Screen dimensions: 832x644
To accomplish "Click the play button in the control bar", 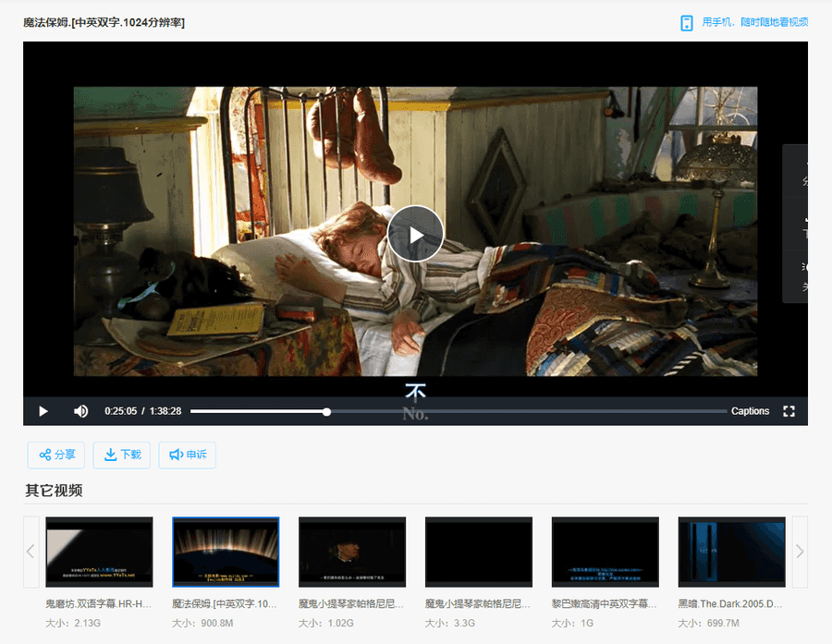I will tap(43, 411).
